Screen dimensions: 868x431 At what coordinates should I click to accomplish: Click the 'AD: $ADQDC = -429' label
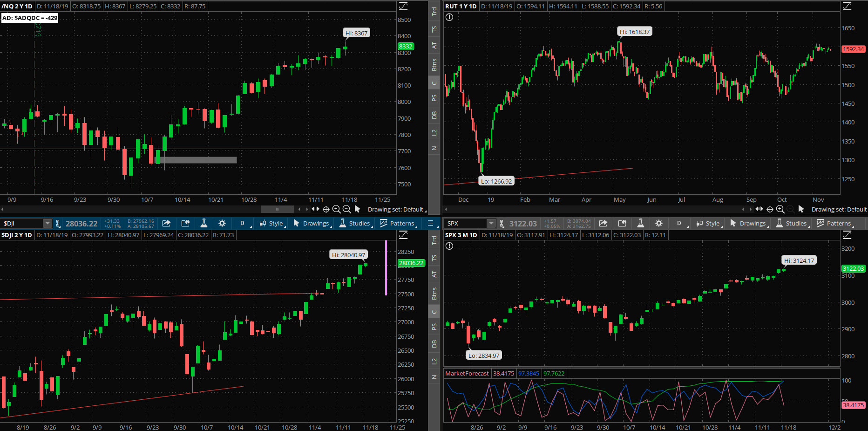(x=30, y=18)
